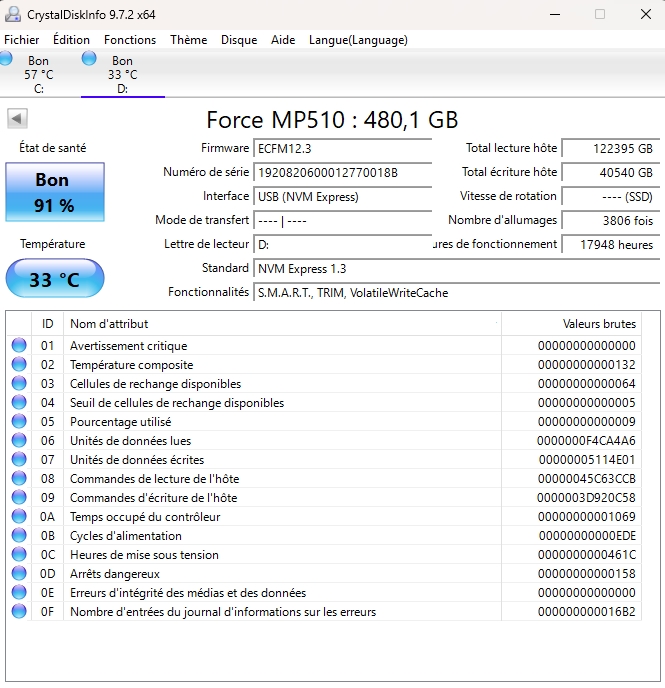The image size is (665, 688).
Task: Select the C: drive status orb
Action: [x=7, y=59]
